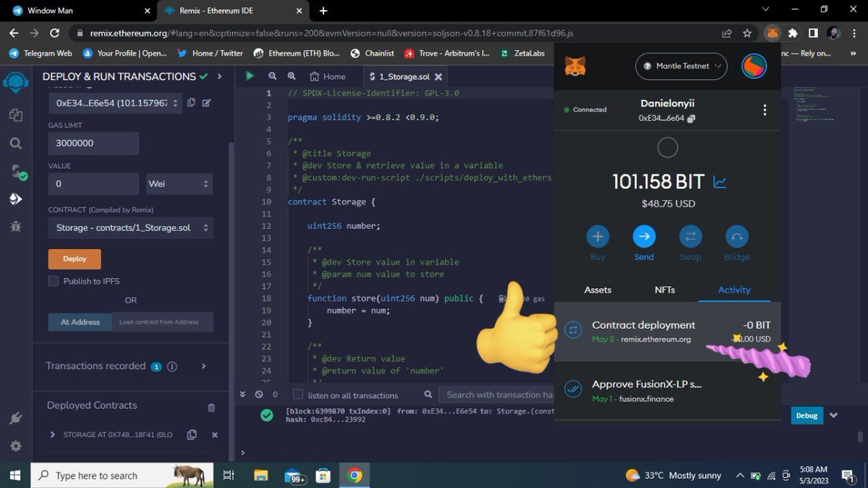Click the Transactions recorded info icon
The width and height of the screenshot is (868, 488).
pyautogui.click(x=172, y=366)
